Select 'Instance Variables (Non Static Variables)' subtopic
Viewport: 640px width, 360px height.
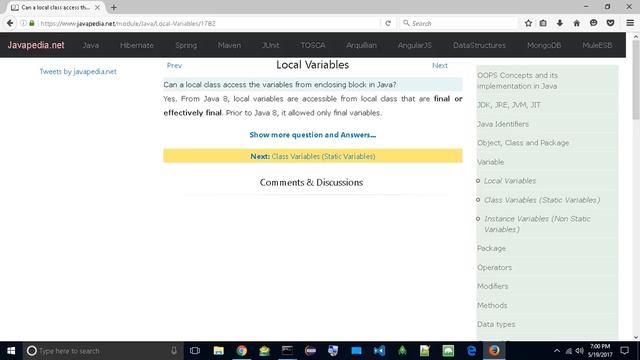(x=537, y=224)
